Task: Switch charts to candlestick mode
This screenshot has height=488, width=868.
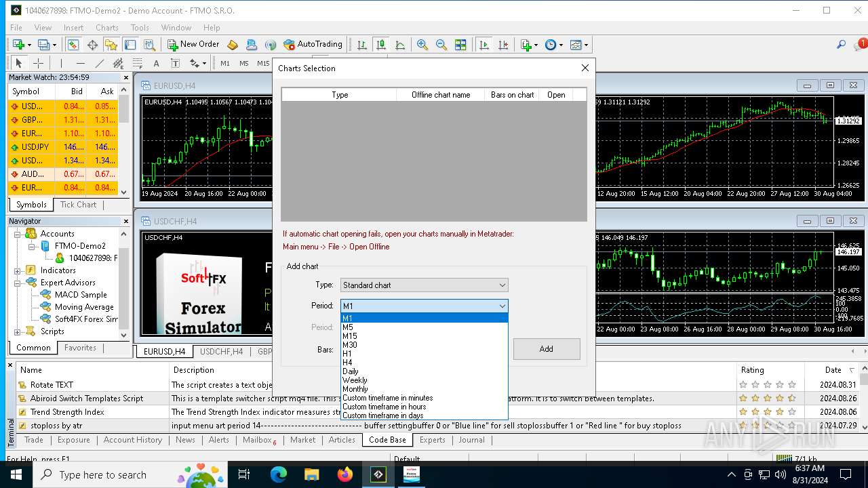Action: (x=381, y=45)
